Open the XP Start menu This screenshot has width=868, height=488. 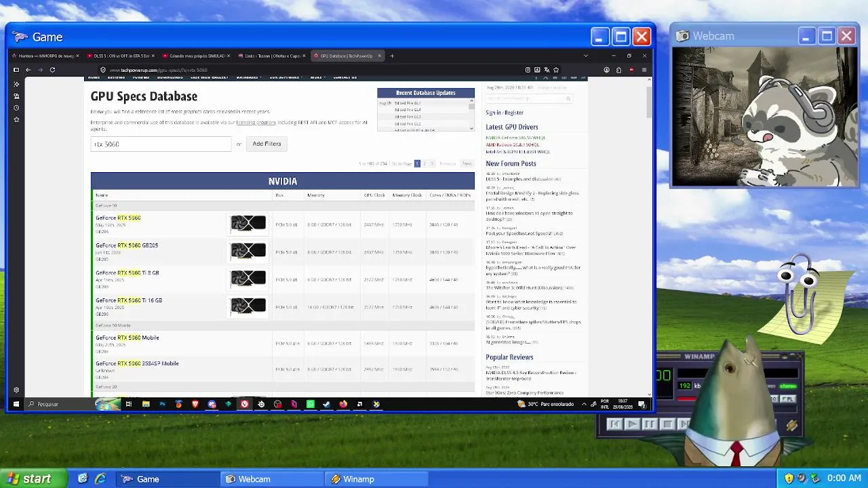click(33, 479)
